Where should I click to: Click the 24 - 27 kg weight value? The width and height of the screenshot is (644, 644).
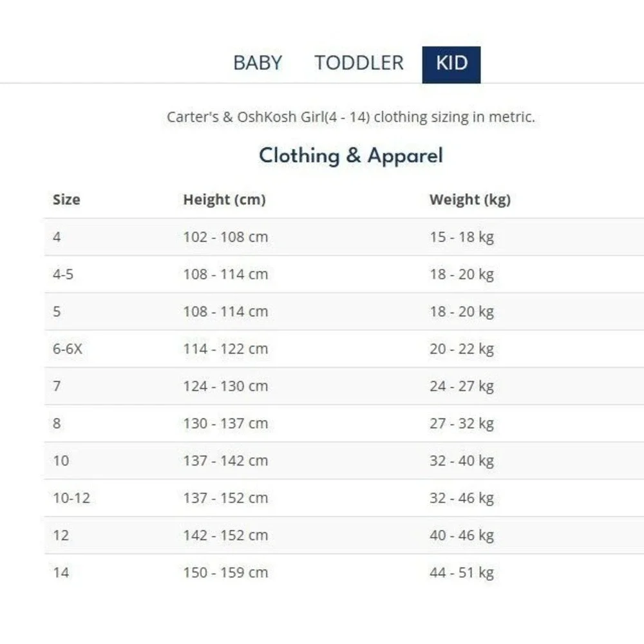[x=462, y=386]
